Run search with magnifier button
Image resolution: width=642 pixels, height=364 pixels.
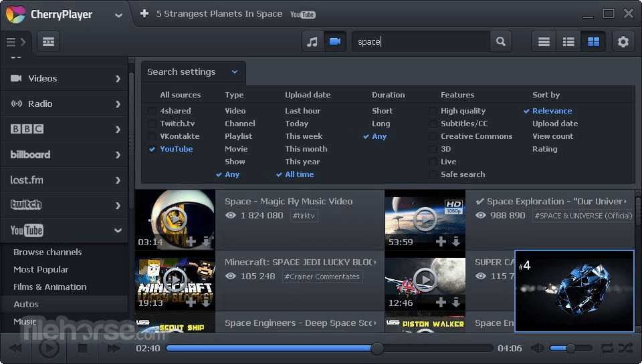point(500,41)
